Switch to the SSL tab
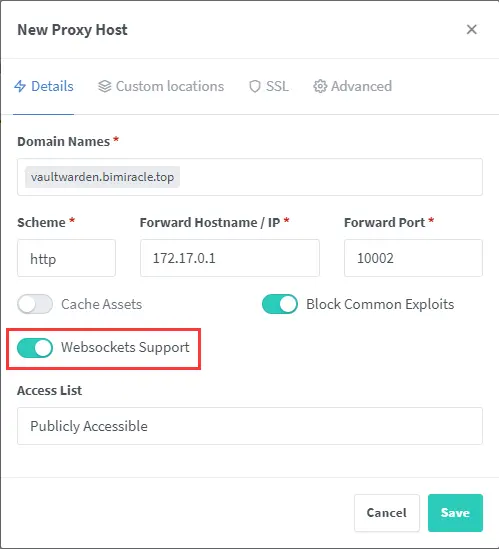The height and width of the screenshot is (549, 499). pos(269,86)
